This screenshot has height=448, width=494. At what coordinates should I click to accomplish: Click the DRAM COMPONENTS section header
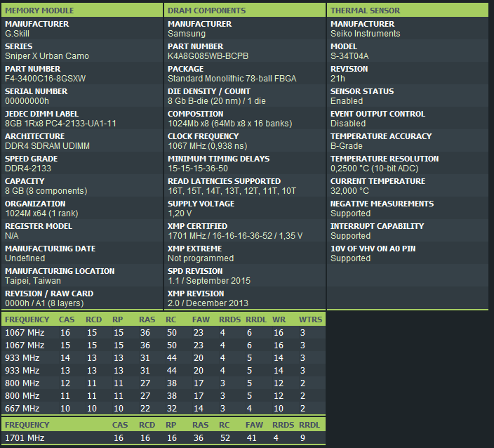[x=245, y=10]
